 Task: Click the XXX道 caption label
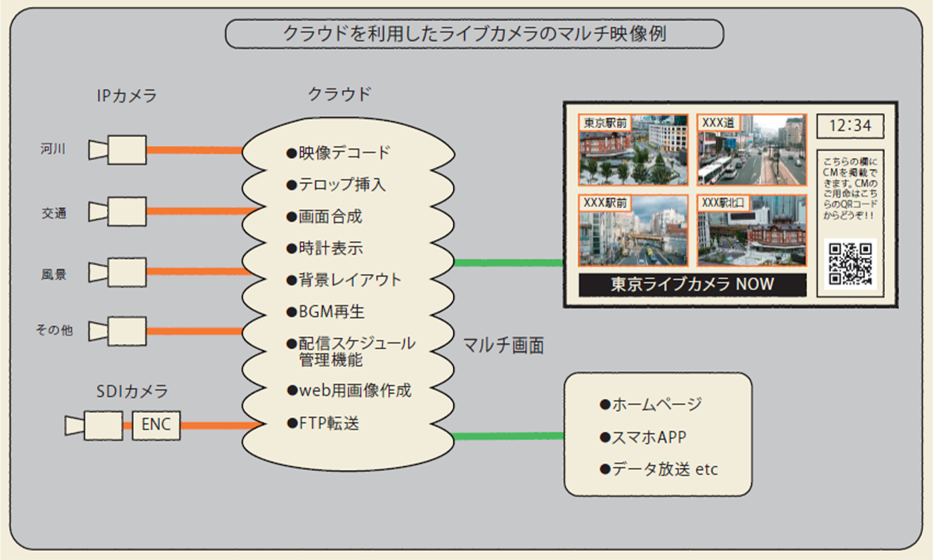click(719, 123)
